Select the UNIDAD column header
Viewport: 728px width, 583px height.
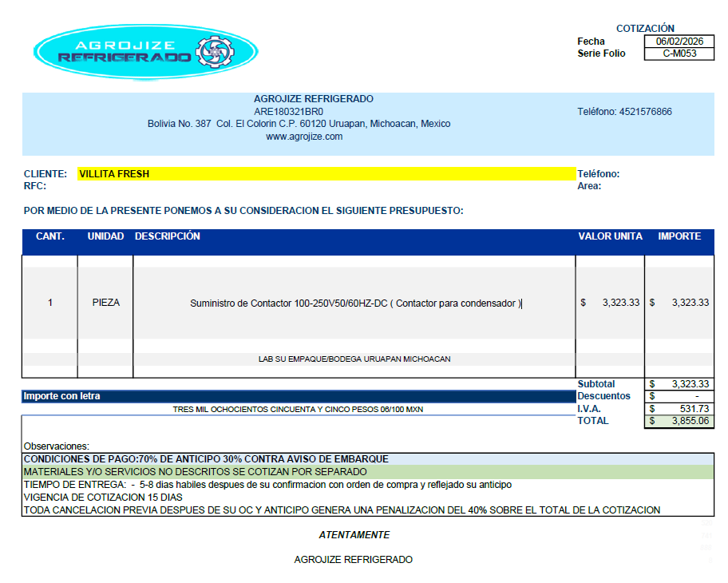[105, 237]
